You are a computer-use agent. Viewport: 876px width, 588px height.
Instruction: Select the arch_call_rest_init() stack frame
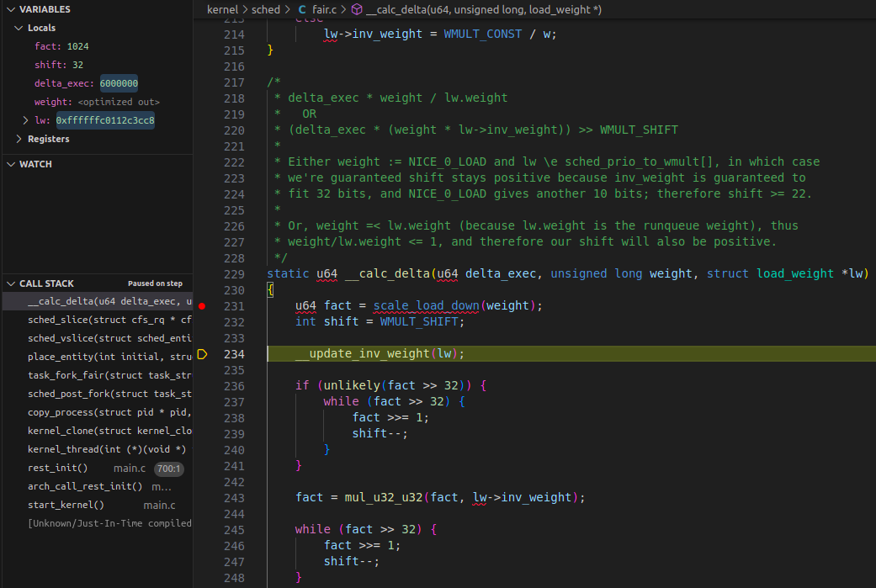pos(98,486)
